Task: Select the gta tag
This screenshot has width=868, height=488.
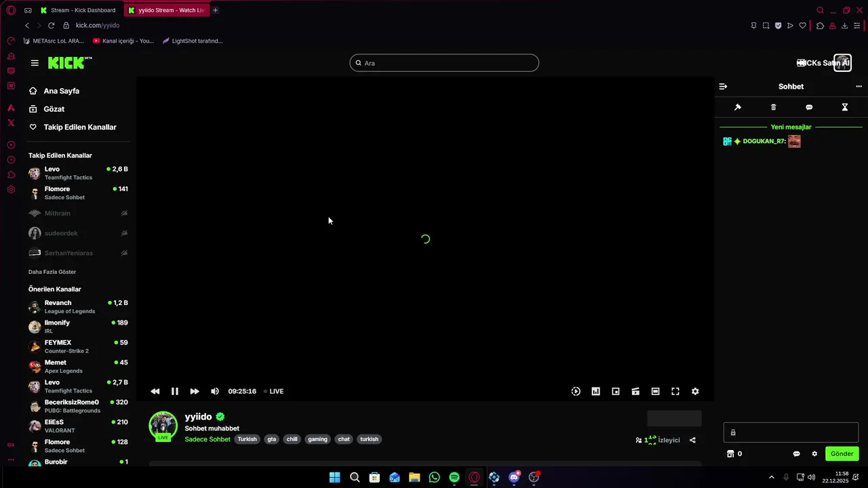Action: (271, 439)
